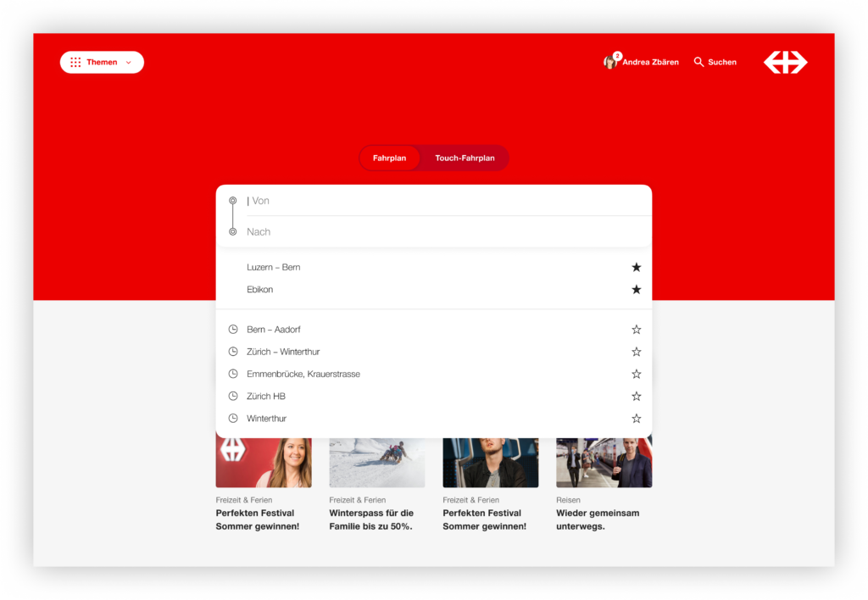Focus the Nach destination input field

[441, 231]
